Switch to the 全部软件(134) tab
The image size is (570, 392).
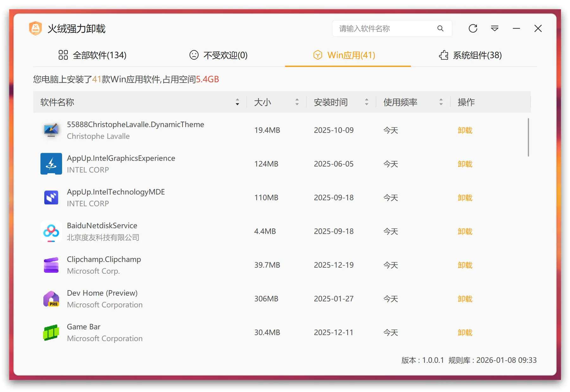point(92,55)
